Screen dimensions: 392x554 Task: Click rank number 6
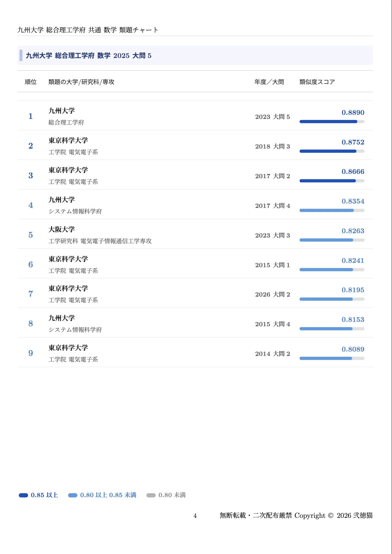click(31, 264)
